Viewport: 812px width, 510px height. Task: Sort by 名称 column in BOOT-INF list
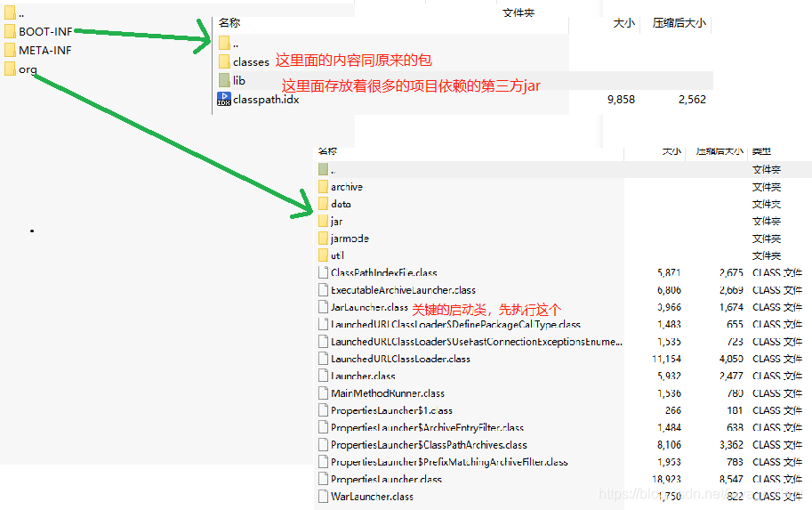point(229,23)
